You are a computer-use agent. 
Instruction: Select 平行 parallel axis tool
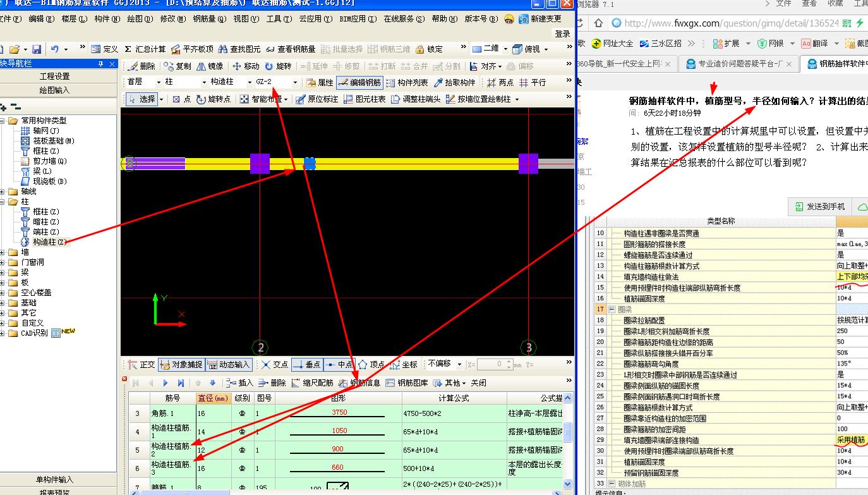pos(533,82)
